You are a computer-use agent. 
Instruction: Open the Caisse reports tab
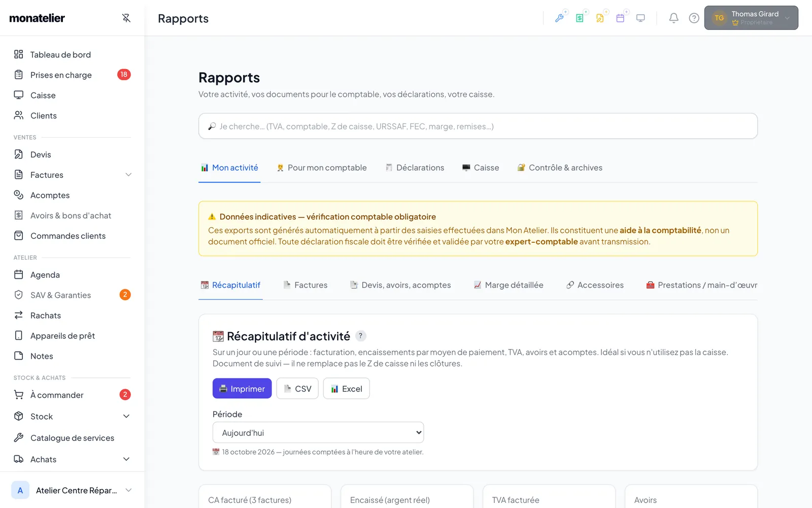(481, 168)
